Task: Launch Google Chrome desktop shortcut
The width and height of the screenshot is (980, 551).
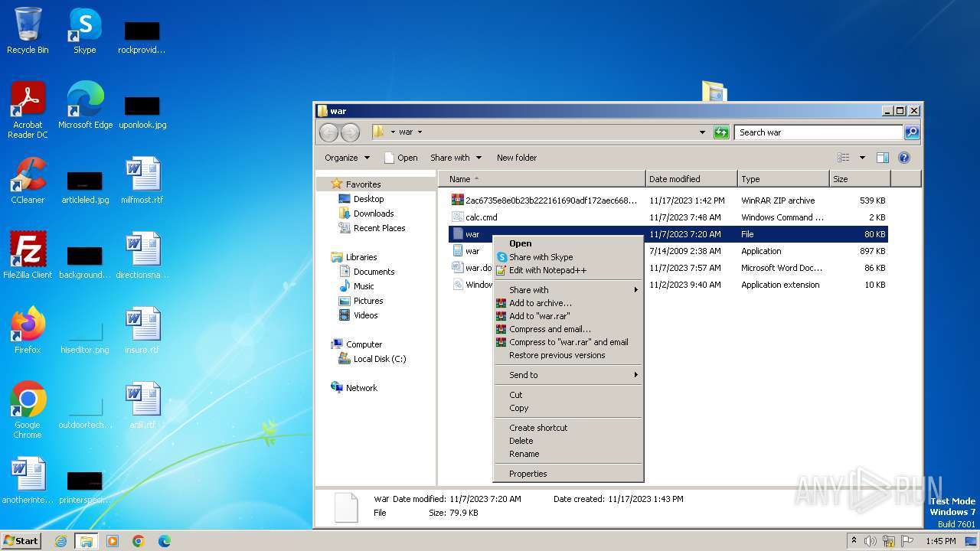Action: tap(28, 410)
